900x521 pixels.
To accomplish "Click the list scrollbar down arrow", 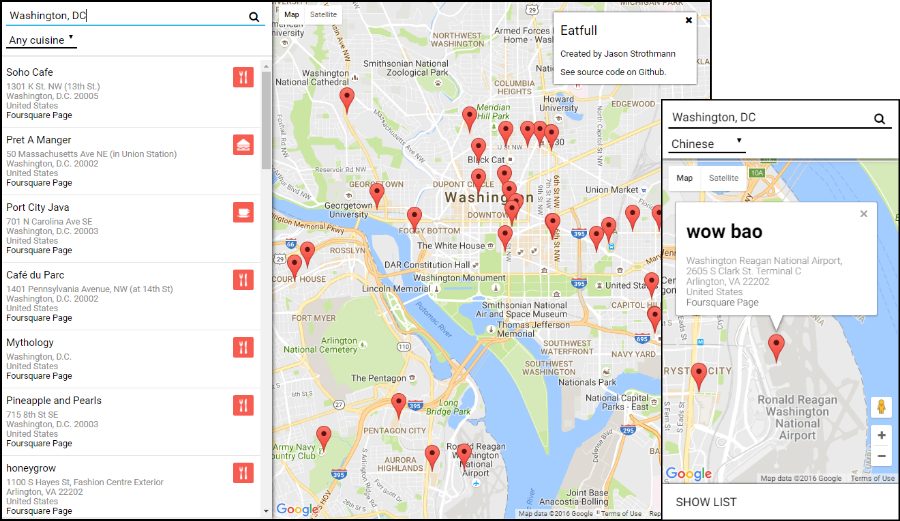I will pos(266,511).
